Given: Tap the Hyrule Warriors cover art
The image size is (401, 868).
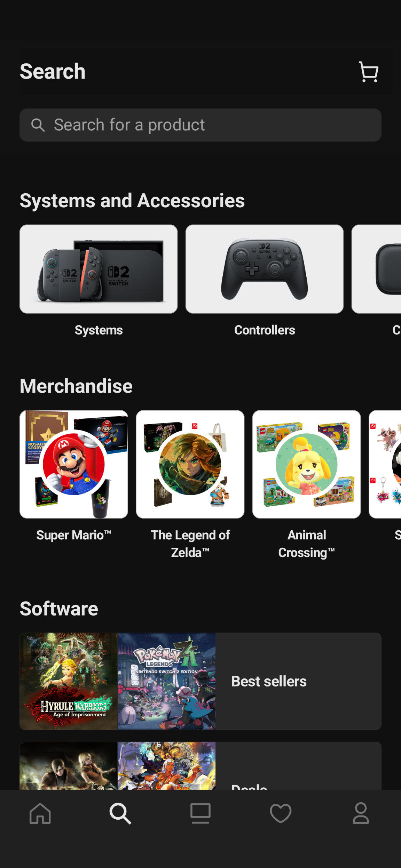Looking at the screenshot, I should [69, 681].
